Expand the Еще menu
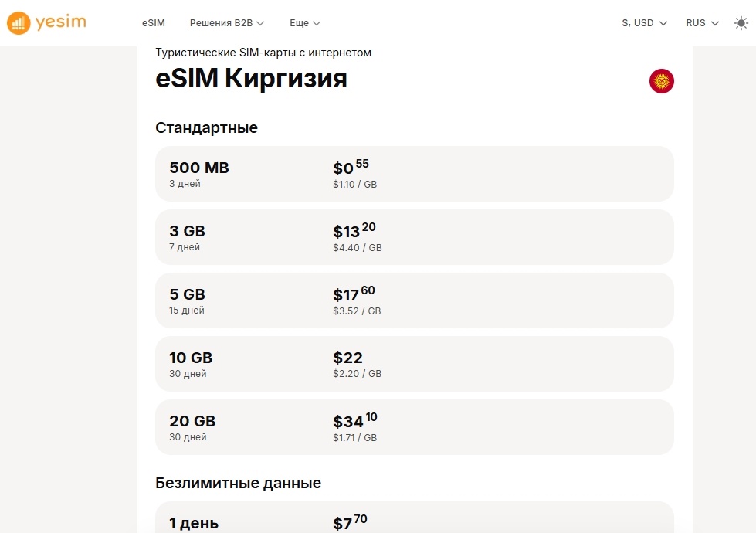756x533 pixels. (304, 23)
